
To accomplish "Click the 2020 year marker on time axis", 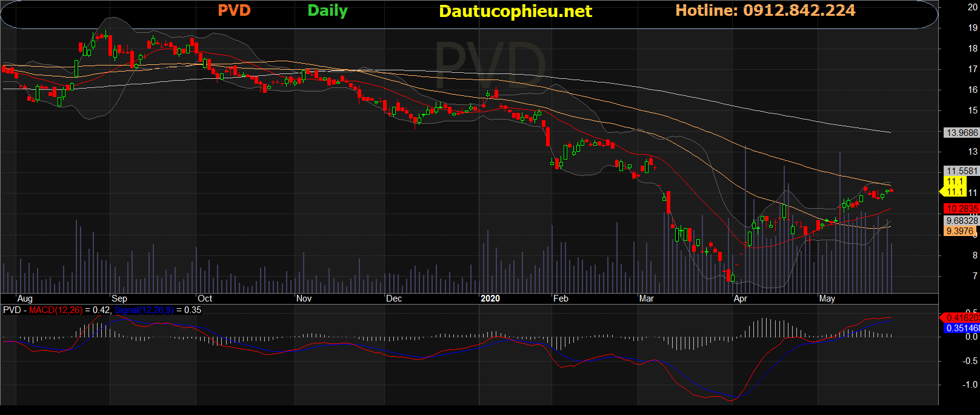I will pos(490,299).
